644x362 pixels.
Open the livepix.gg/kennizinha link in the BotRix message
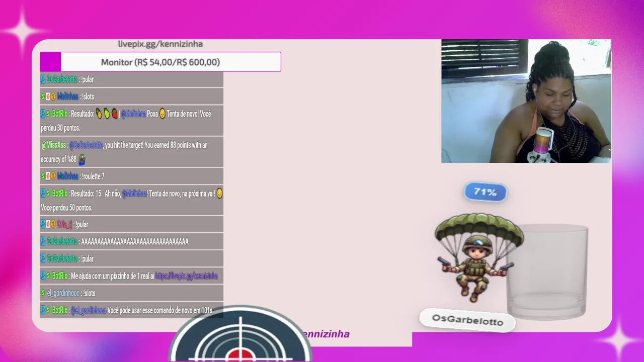(187, 276)
